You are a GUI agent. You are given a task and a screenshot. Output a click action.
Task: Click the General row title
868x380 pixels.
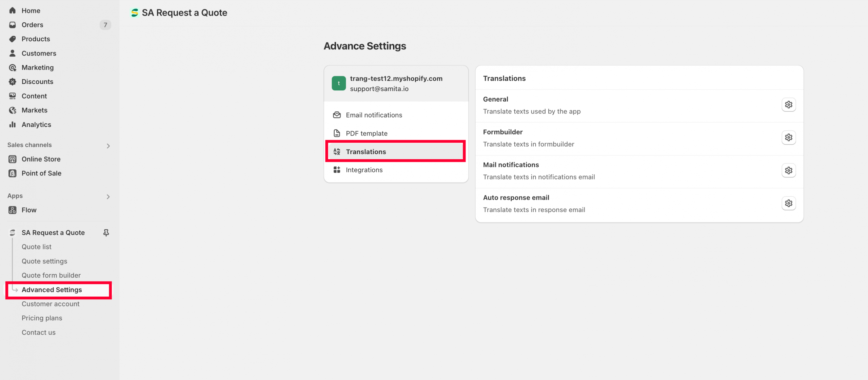[x=496, y=99]
